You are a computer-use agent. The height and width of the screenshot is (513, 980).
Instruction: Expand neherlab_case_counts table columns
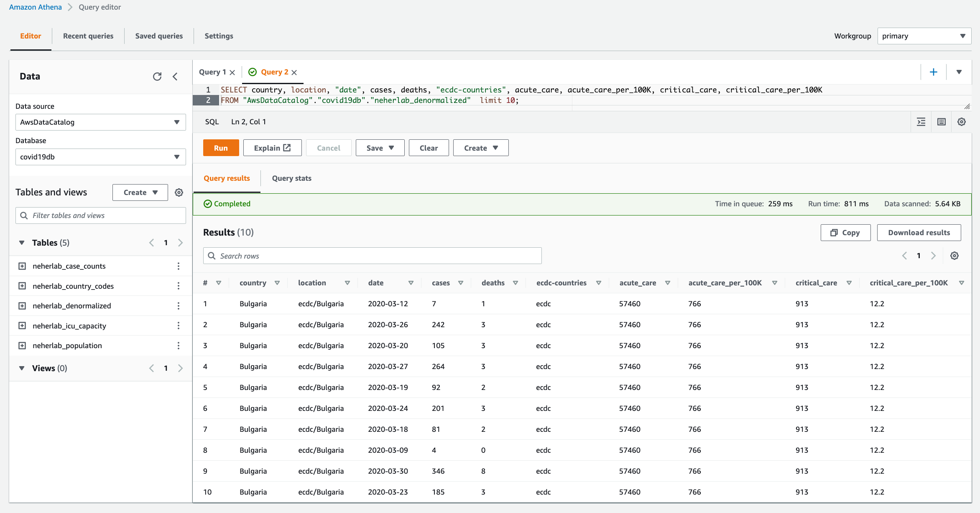tap(22, 266)
